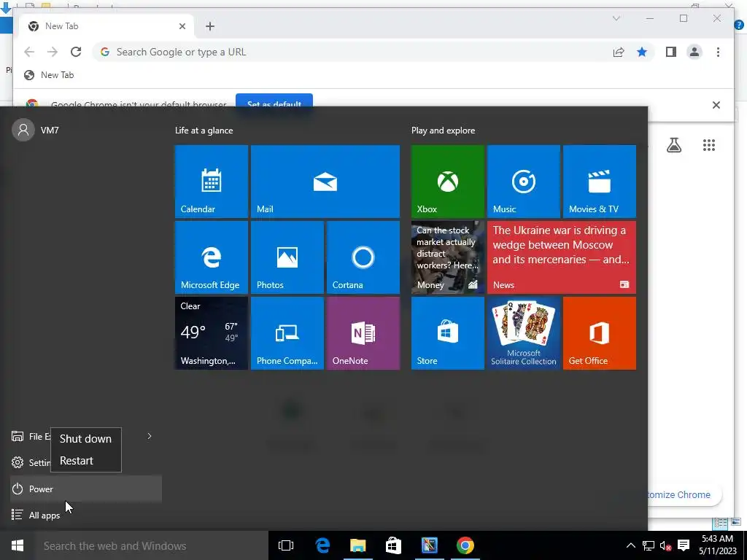Open the Store tile
The height and width of the screenshot is (560, 747).
point(447,332)
